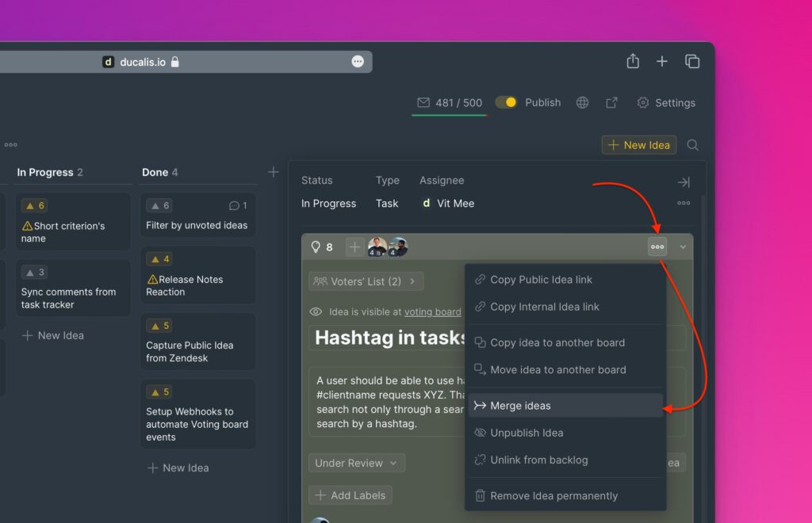
Task: Click the Safari share icon
Action: click(632, 61)
